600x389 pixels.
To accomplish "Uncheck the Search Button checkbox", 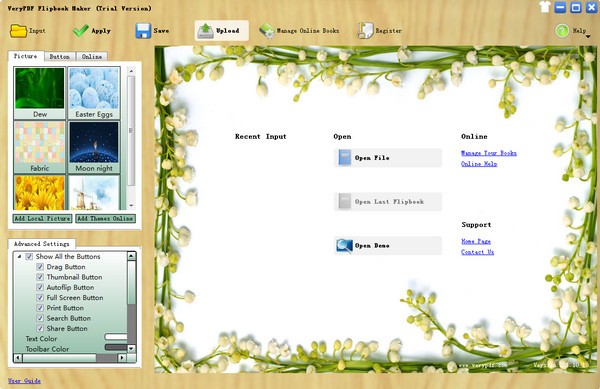I will pyautogui.click(x=40, y=318).
